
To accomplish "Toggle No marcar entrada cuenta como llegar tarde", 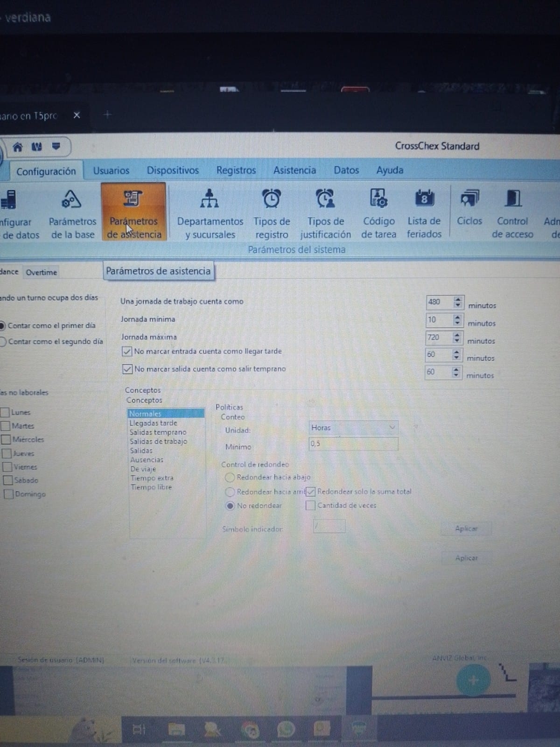I will coord(127,351).
